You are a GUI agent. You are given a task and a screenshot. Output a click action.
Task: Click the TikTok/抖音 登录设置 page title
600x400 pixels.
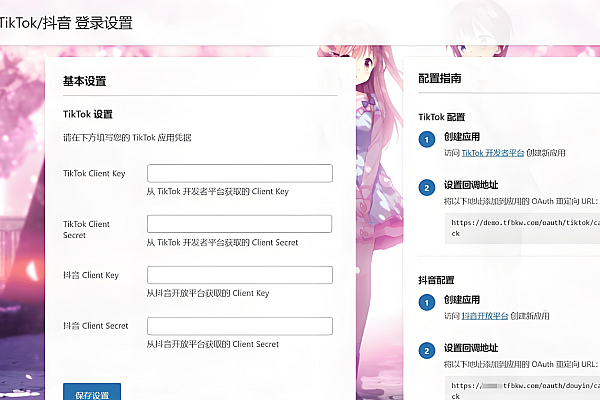click(66, 23)
